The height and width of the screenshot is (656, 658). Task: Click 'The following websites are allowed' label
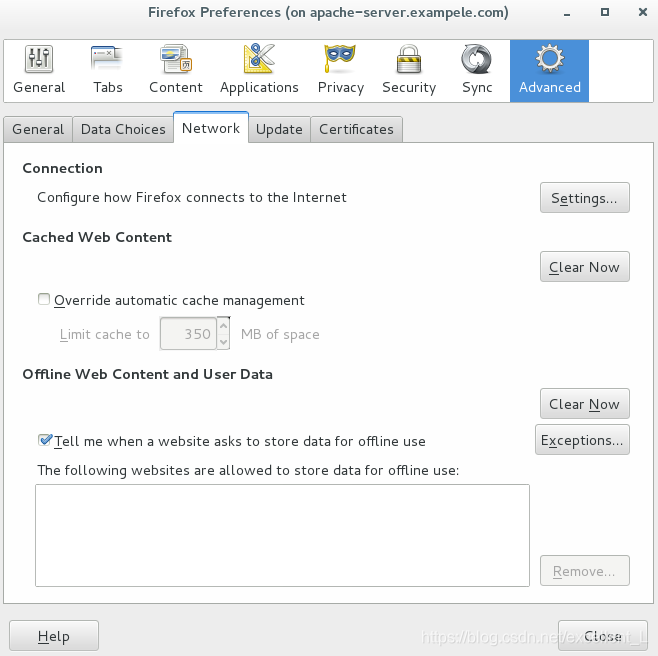(248, 470)
